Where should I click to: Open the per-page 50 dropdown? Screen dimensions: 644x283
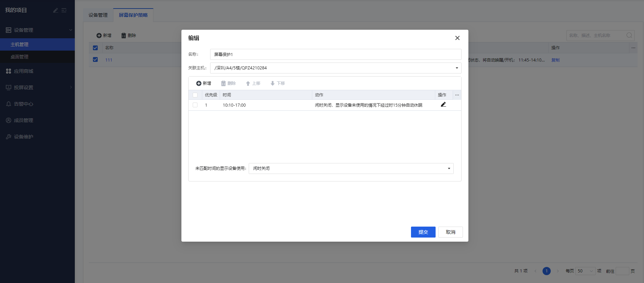pyautogui.click(x=585, y=271)
